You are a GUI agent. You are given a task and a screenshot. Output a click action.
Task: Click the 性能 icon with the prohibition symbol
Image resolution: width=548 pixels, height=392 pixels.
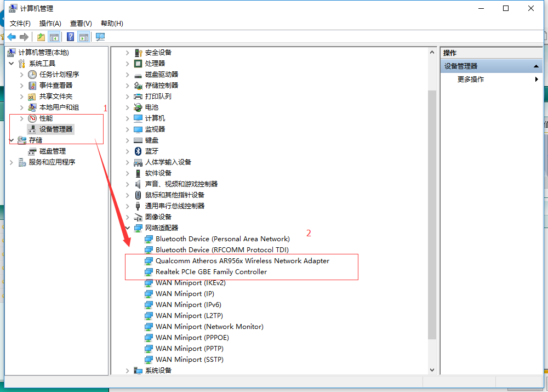(32, 118)
